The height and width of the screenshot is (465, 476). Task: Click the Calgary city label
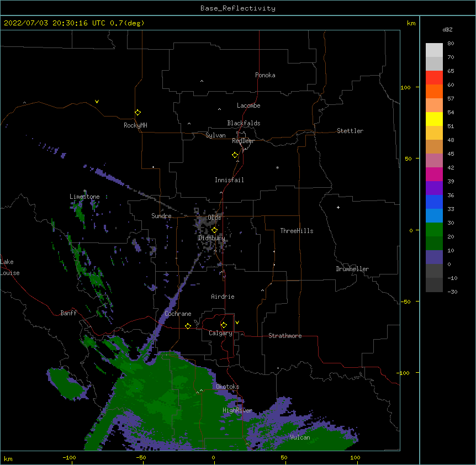pyautogui.click(x=220, y=333)
